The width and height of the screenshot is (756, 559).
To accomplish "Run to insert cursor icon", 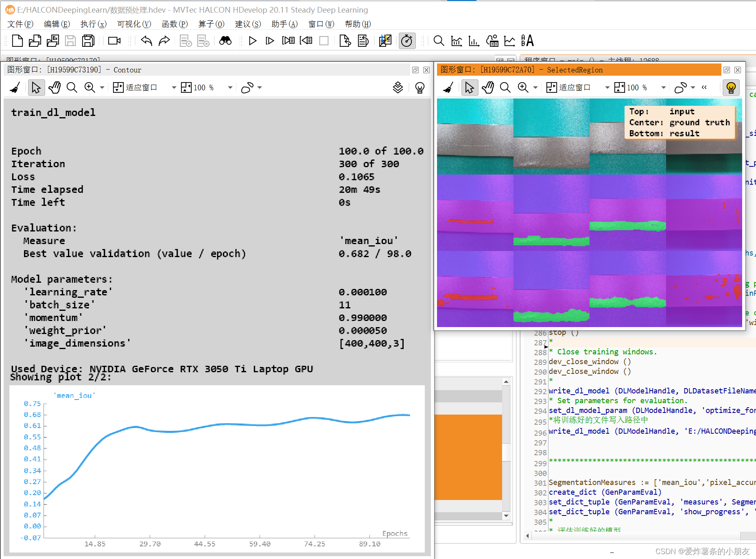I will pos(270,41).
